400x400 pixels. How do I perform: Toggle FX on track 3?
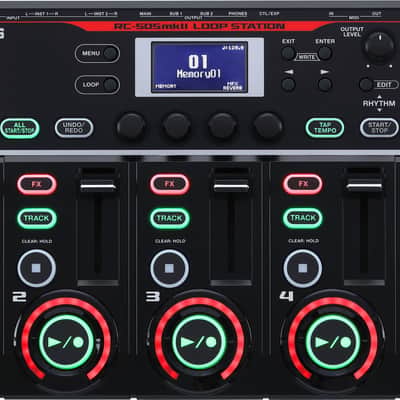coord(170,184)
